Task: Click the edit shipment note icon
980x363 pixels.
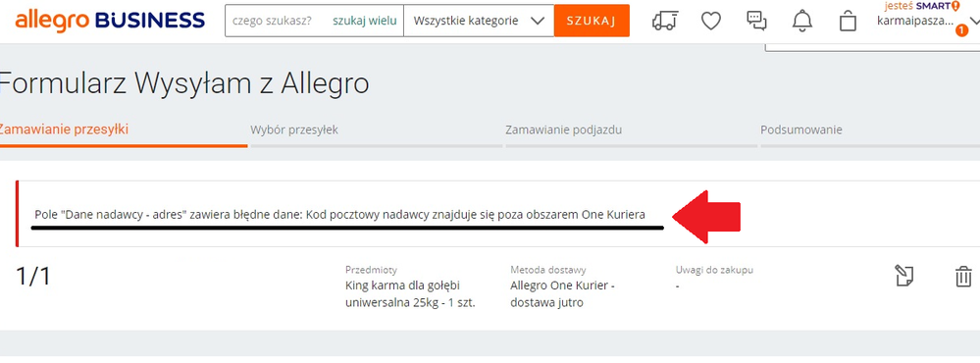Action: [x=903, y=276]
